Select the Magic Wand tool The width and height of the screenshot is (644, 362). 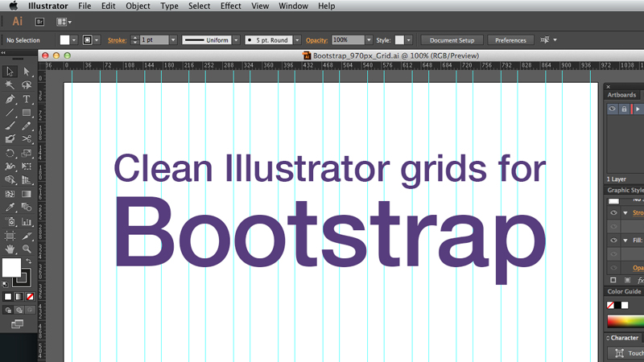[x=10, y=85]
